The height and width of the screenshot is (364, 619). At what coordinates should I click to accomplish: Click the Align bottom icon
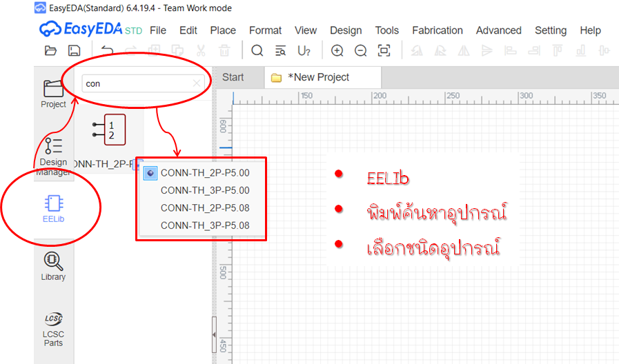581,50
